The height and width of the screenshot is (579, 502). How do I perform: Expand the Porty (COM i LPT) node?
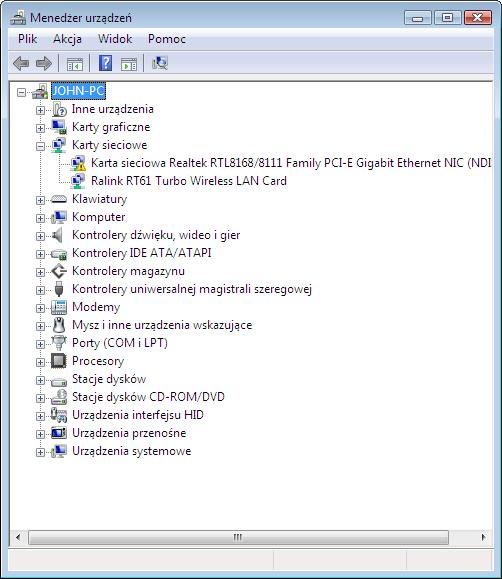tap(40, 344)
